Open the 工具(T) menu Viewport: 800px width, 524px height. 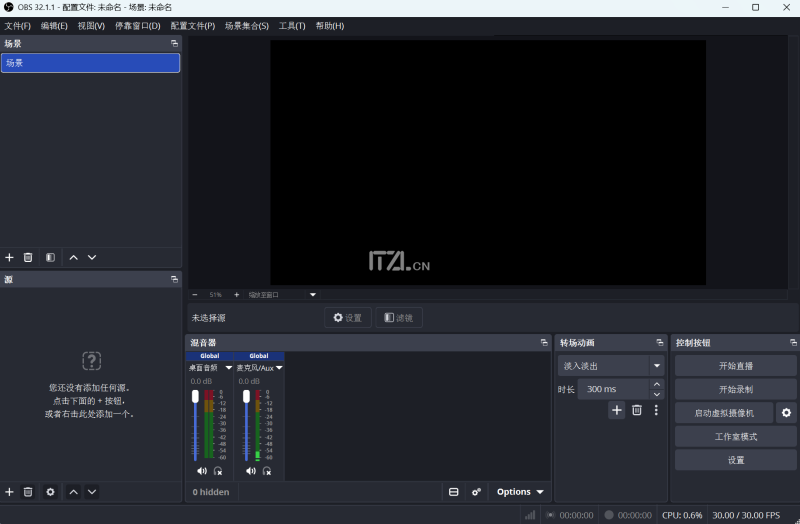tap(292, 26)
